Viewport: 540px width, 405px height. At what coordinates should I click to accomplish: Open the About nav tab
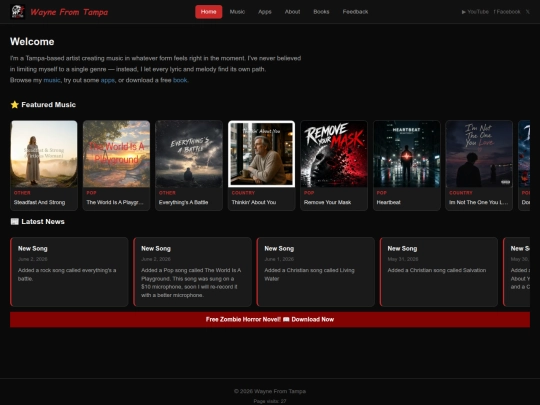point(292,12)
